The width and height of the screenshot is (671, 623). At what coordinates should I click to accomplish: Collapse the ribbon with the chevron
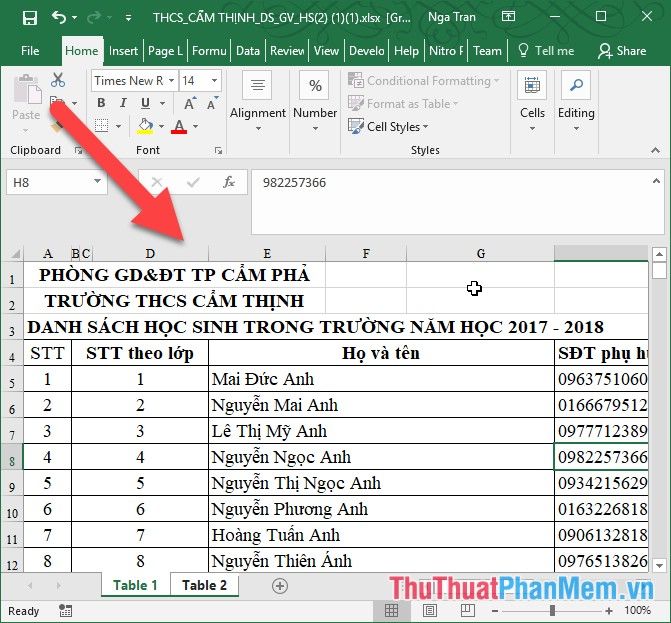655,150
